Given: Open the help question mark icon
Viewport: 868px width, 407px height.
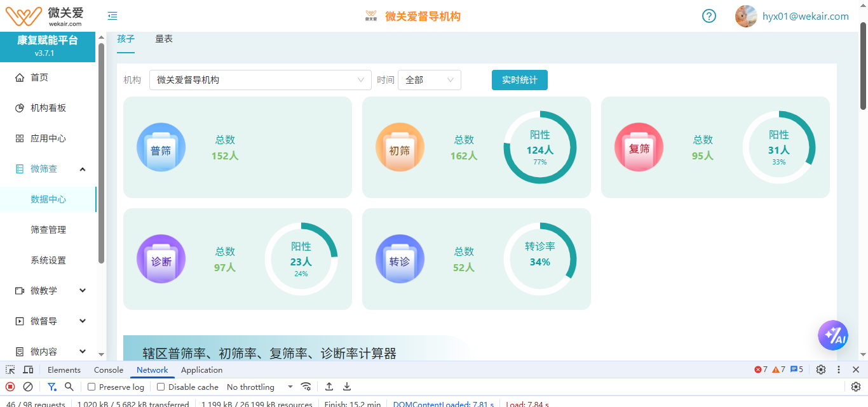Looking at the screenshot, I should (709, 16).
